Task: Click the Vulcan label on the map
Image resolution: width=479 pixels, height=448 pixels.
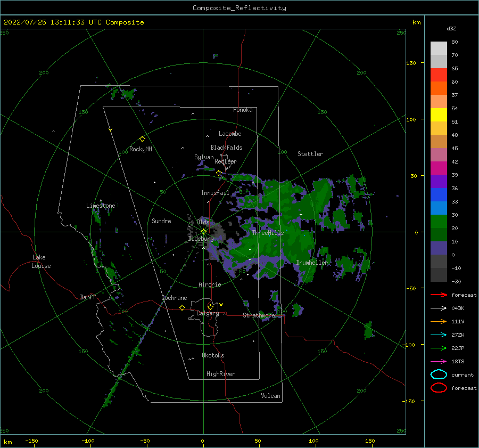Action: coord(270,396)
